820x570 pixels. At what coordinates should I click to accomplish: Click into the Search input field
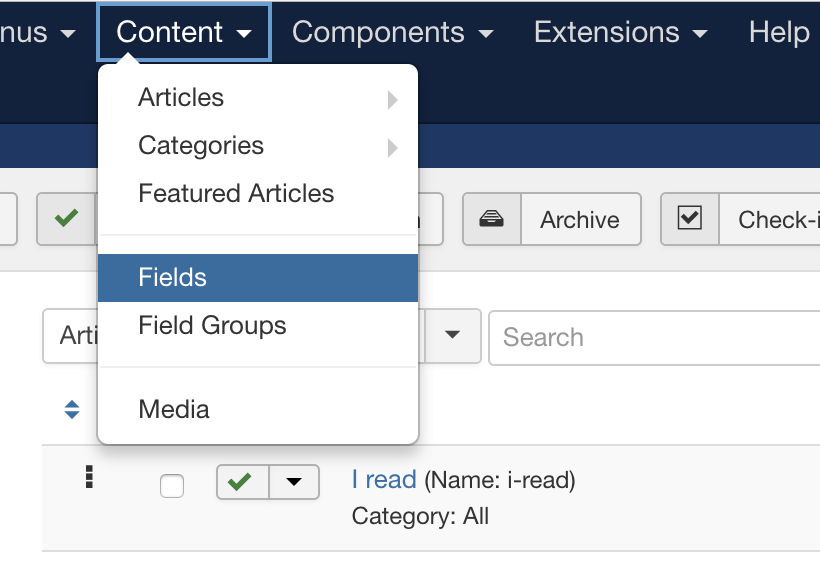[654, 337]
